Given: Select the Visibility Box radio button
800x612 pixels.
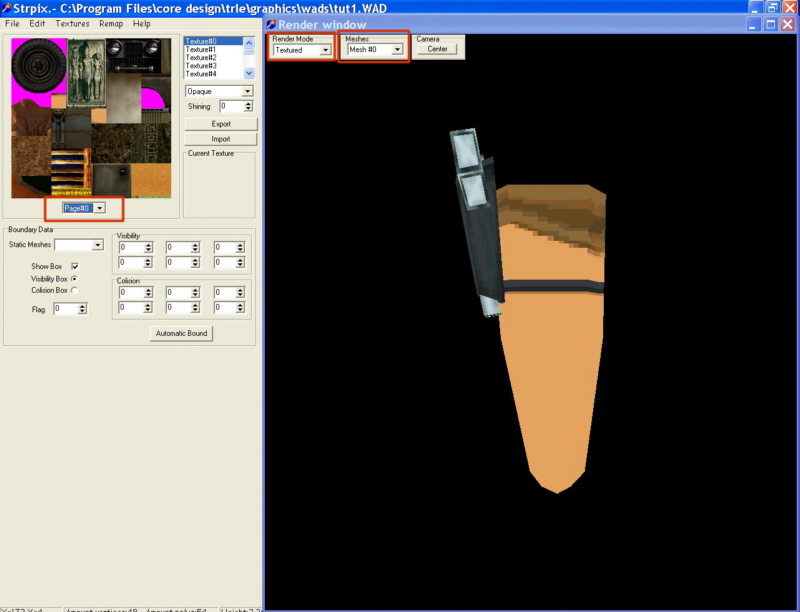Looking at the screenshot, I should pos(74,278).
